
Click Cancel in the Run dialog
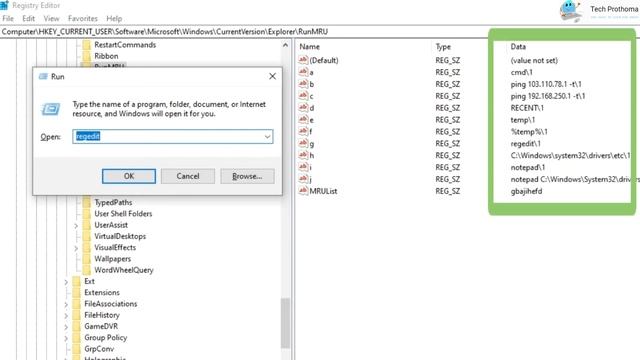(188, 176)
